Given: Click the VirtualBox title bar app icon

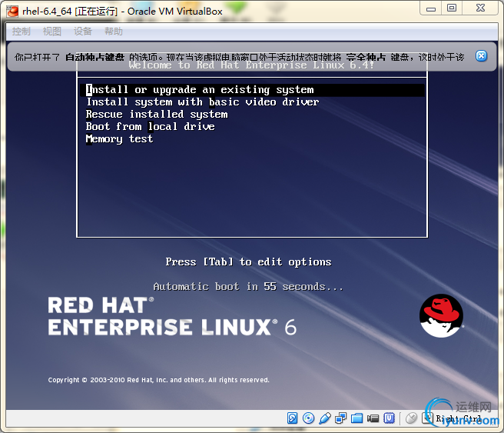Looking at the screenshot, I should pos(12,12).
